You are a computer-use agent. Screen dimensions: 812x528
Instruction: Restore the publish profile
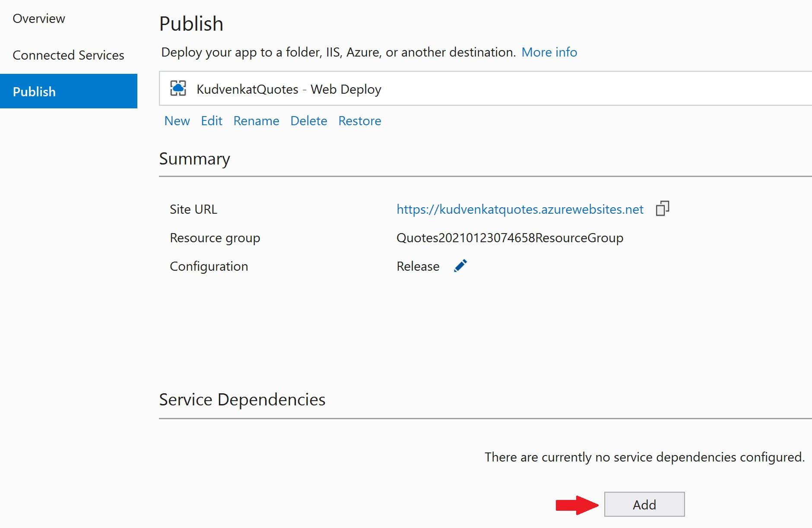coord(360,121)
